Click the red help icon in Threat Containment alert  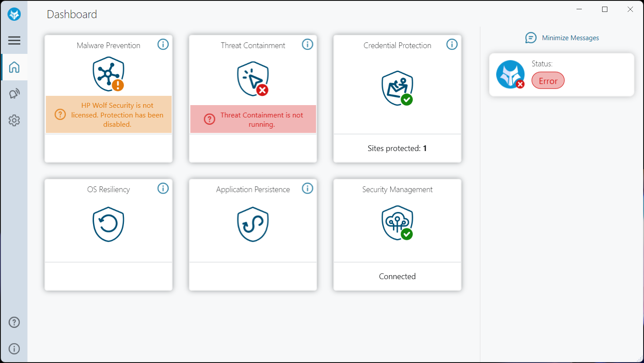tap(210, 119)
